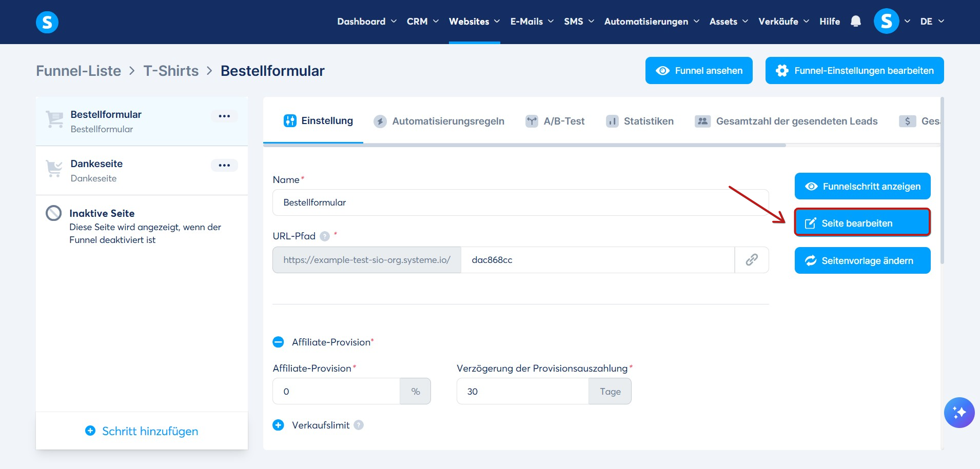Click the Dankeseite cart check icon
Viewport: 980px width, 469px height.
coord(54,169)
